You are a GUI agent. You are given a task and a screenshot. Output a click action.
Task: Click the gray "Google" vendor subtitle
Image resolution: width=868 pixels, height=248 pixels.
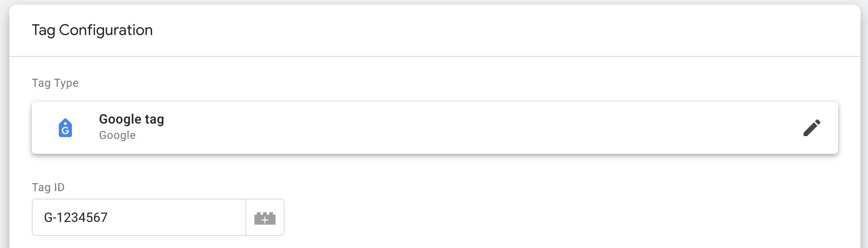[x=117, y=135]
